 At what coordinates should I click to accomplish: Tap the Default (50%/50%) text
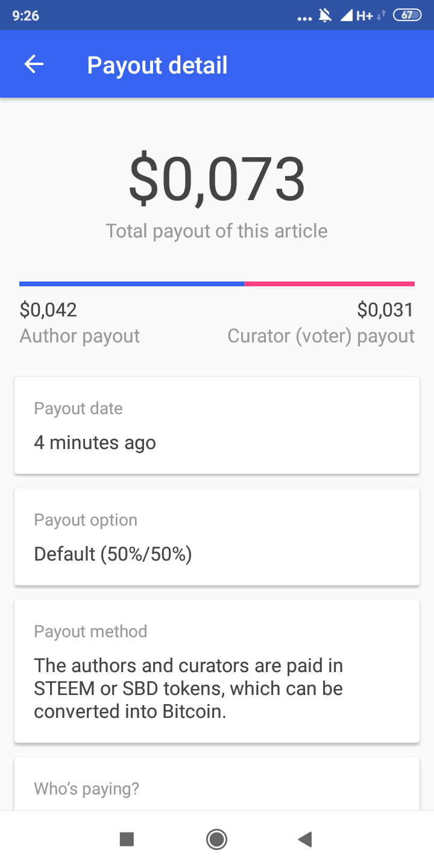(113, 553)
